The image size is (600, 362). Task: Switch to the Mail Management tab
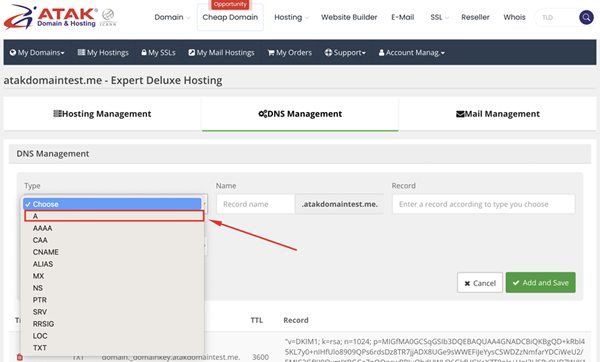click(498, 114)
